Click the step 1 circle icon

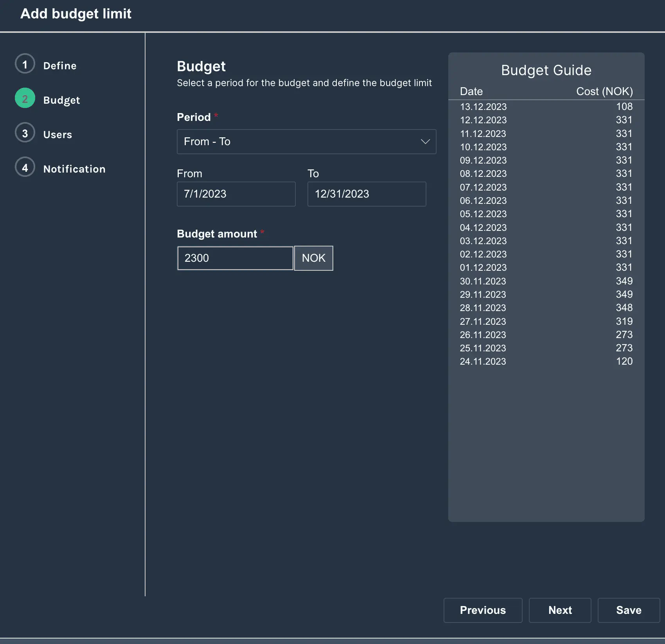click(25, 64)
